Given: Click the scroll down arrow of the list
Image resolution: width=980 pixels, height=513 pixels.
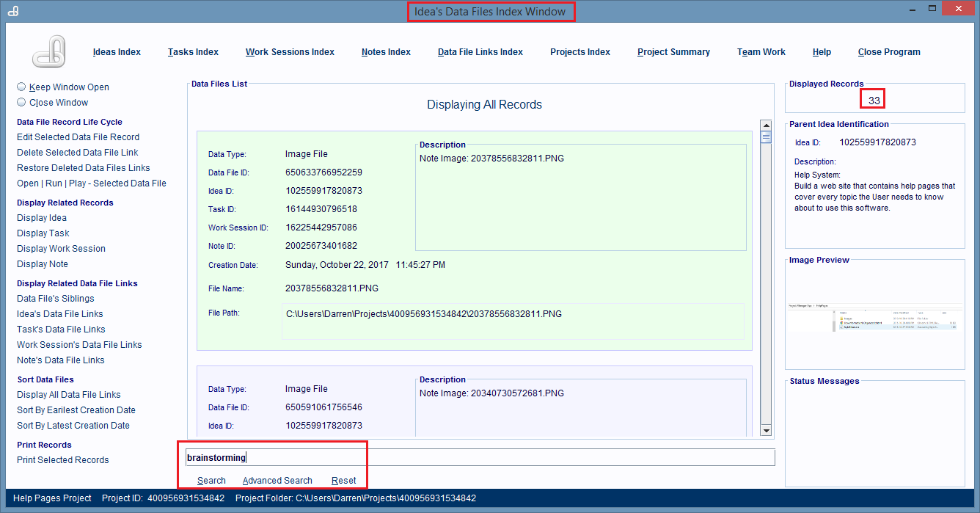Looking at the screenshot, I should 766,430.
